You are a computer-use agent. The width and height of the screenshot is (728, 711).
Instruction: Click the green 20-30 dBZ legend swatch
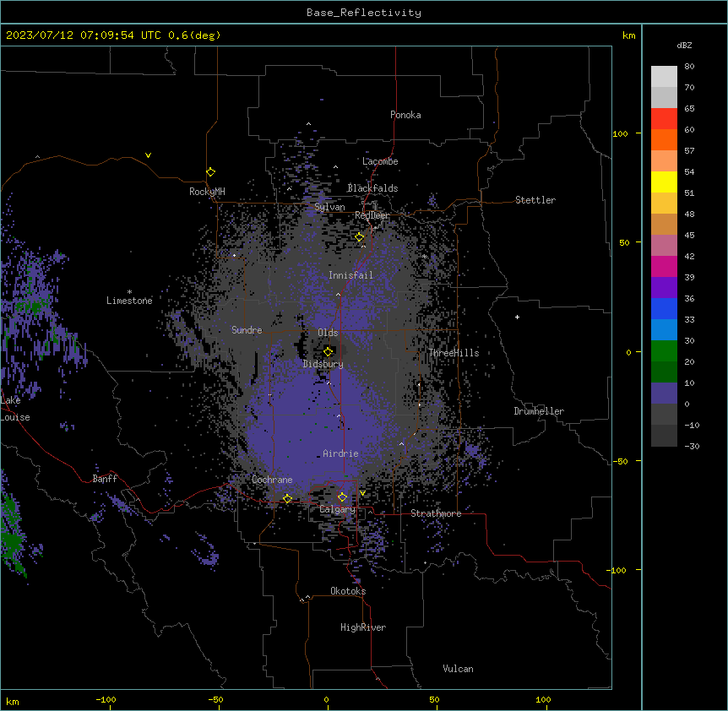coord(664,351)
